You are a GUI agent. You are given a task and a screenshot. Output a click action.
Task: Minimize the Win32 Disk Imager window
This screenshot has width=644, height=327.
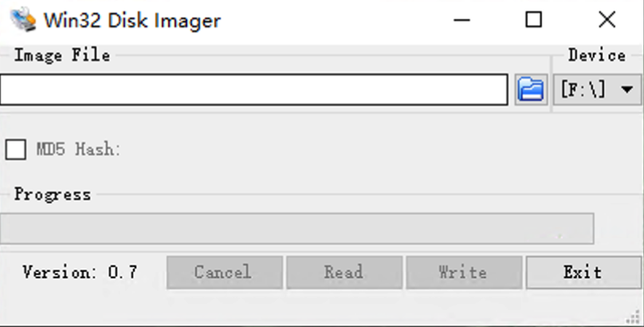tap(461, 20)
